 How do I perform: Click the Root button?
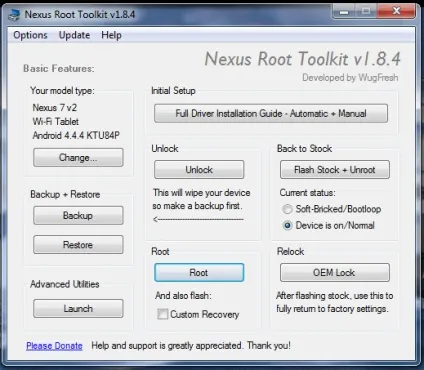tap(199, 273)
